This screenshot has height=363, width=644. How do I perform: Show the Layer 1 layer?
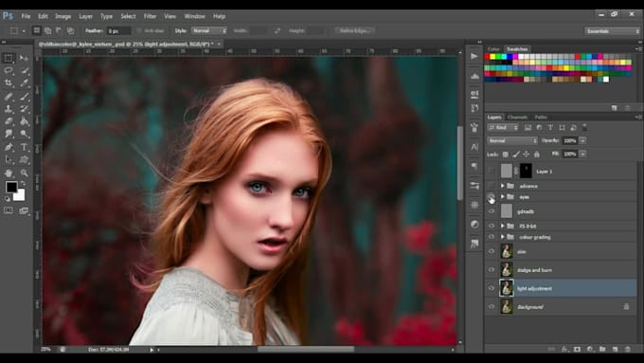[x=492, y=171]
